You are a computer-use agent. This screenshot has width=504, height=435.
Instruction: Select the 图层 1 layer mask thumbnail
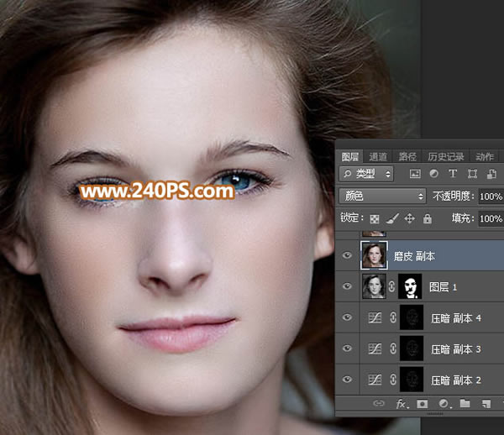pyautogui.click(x=410, y=286)
